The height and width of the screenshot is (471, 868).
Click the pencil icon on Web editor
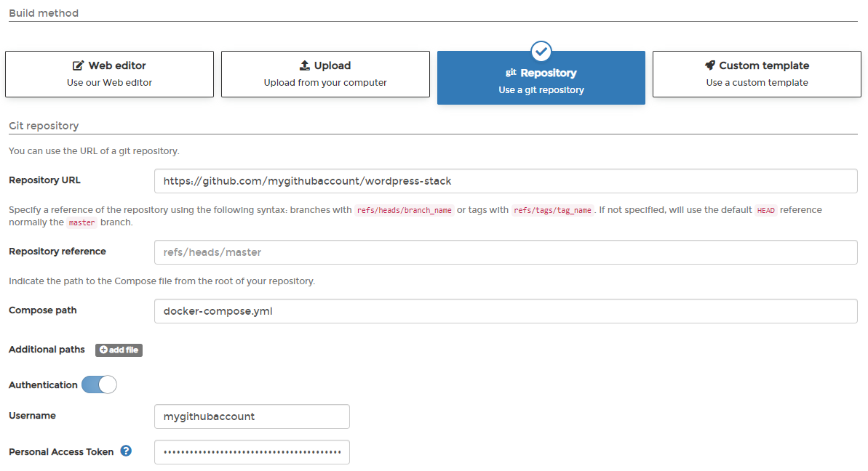click(x=79, y=65)
